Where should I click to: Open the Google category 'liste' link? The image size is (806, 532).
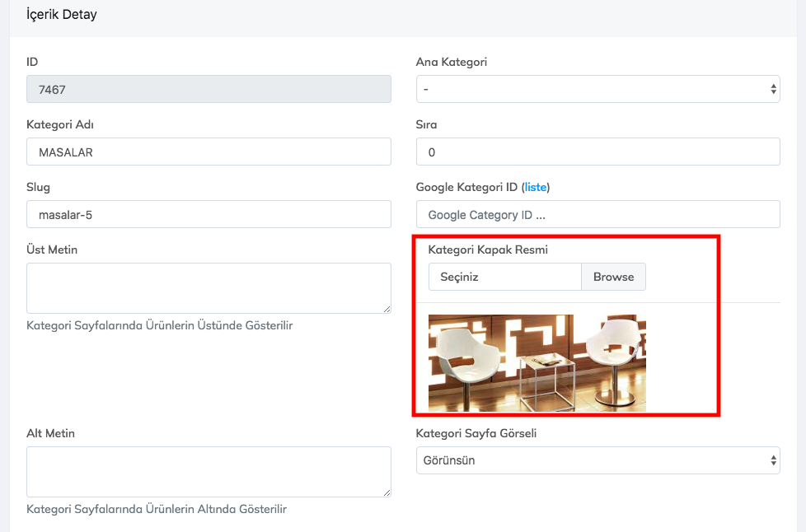tap(536, 187)
